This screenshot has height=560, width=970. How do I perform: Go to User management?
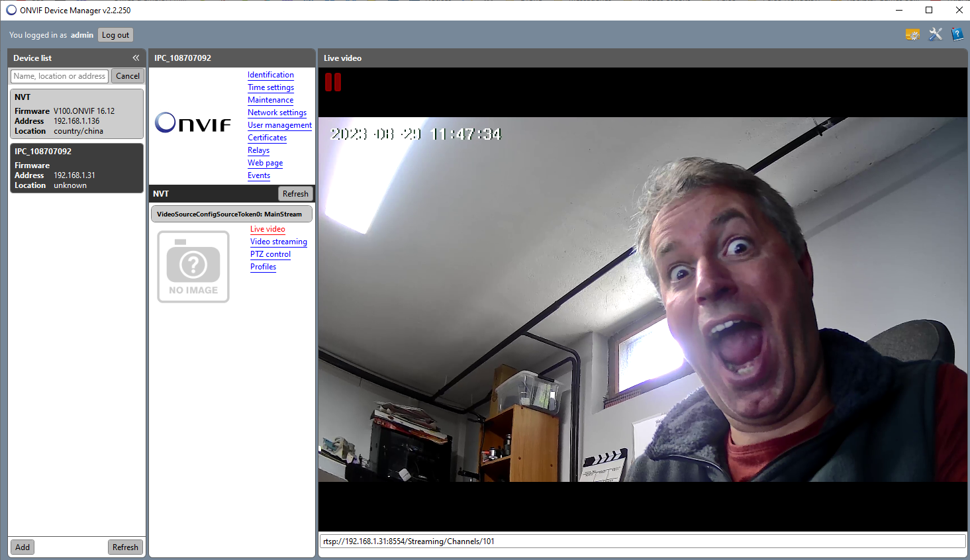279,125
